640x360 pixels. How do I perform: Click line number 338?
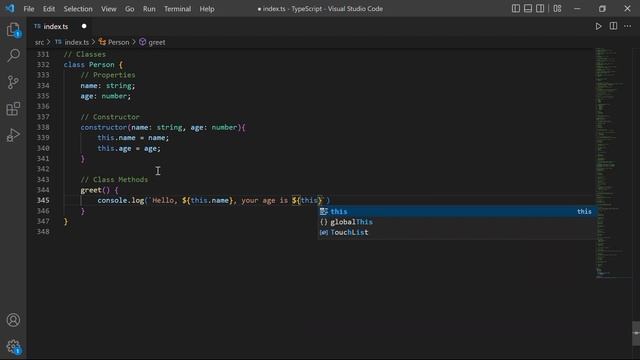click(x=43, y=127)
